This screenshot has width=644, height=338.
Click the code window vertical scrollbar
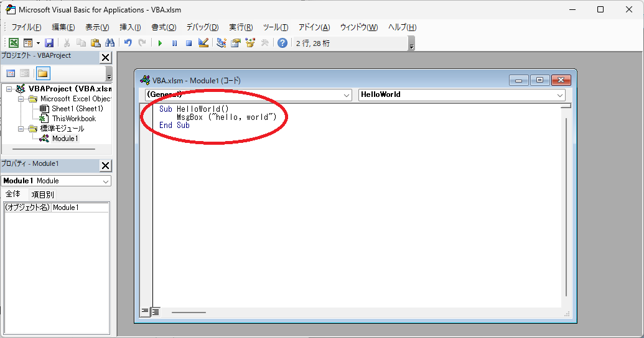point(566,207)
